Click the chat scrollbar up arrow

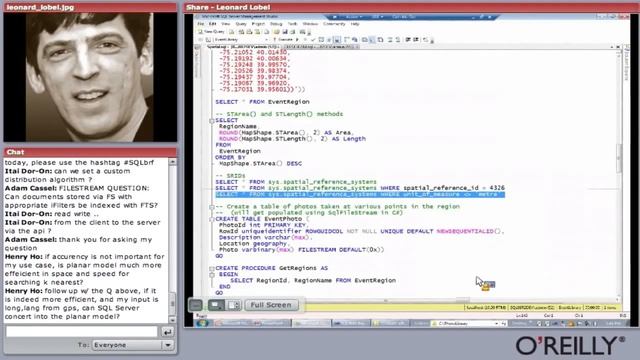[x=173, y=162]
